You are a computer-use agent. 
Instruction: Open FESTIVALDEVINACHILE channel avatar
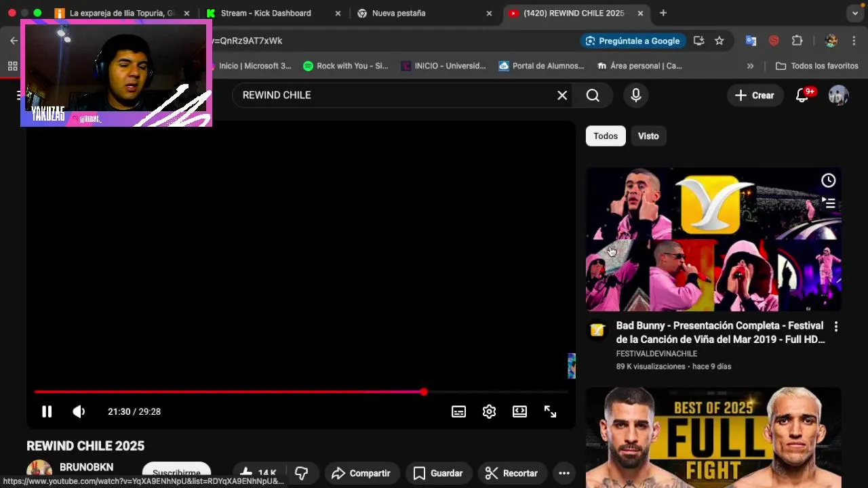coord(597,330)
